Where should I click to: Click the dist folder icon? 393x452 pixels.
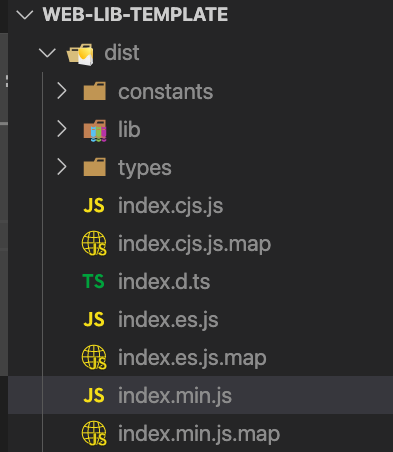pos(80,54)
